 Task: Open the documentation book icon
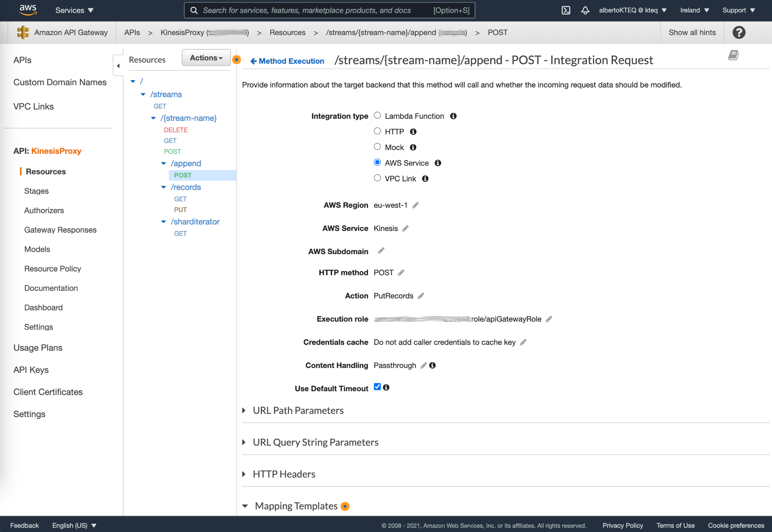click(733, 55)
